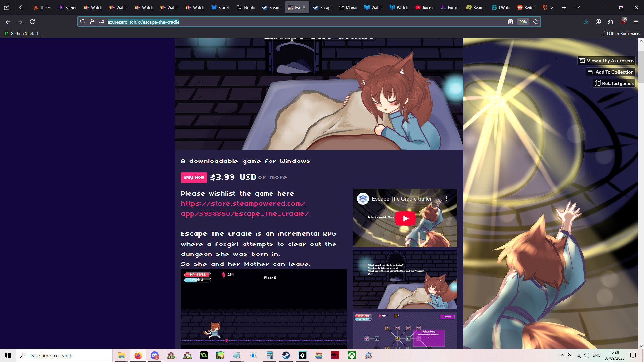
Task: Click the Firefox downloads arrow icon
Action: (586, 22)
